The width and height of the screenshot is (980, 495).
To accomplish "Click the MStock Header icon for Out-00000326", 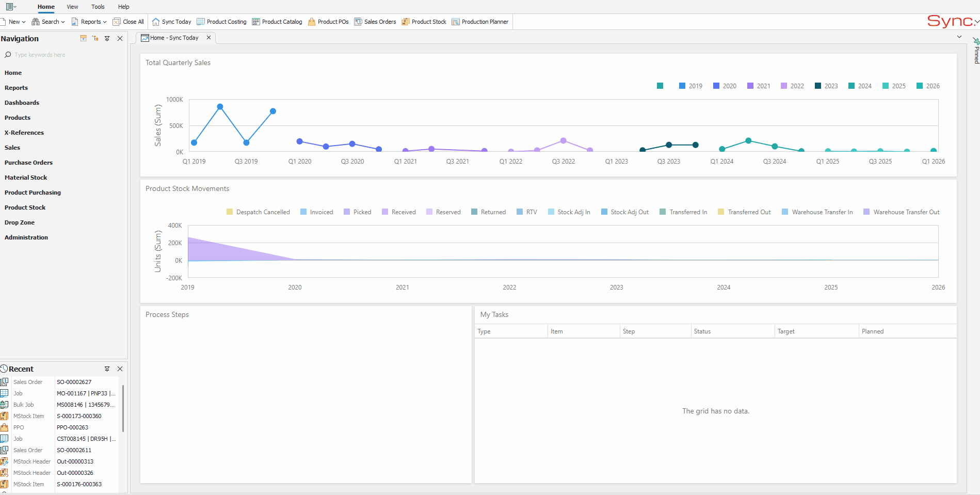I will tap(4, 473).
